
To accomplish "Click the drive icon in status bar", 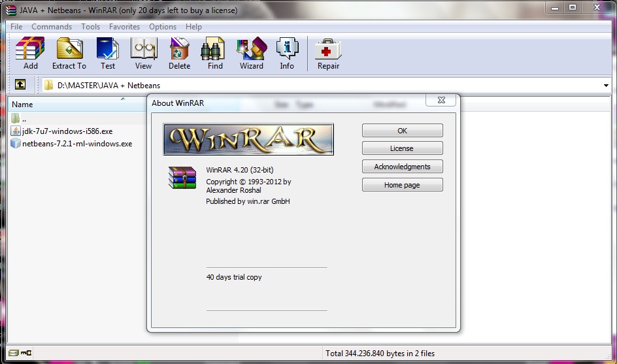I will (x=14, y=353).
